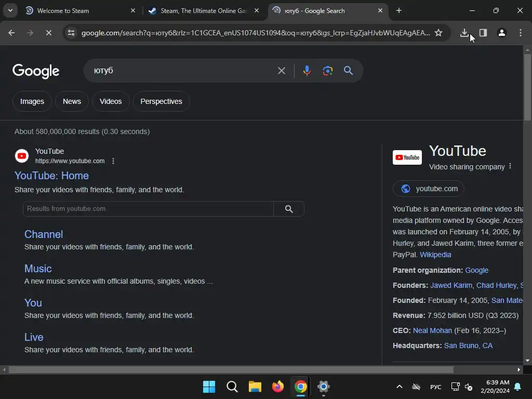Open taskbar Search

click(232, 387)
